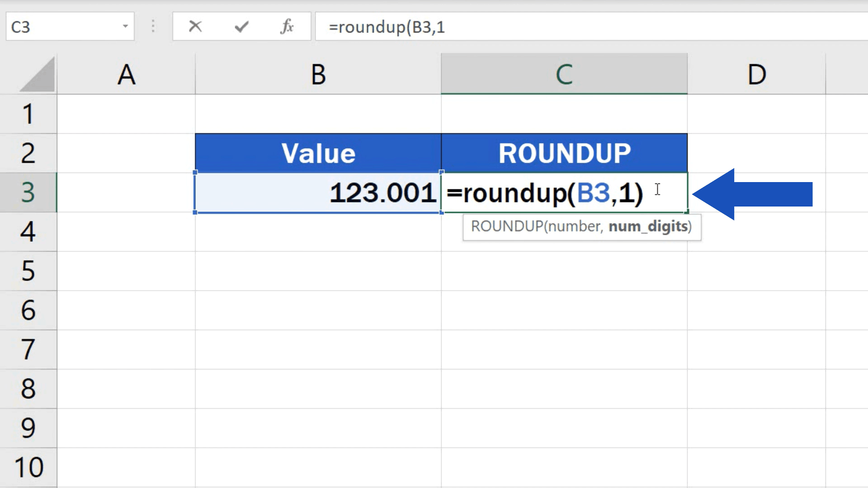Toggle selection of row 1 header
Viewport: 868px width, 488px height.
28,114
